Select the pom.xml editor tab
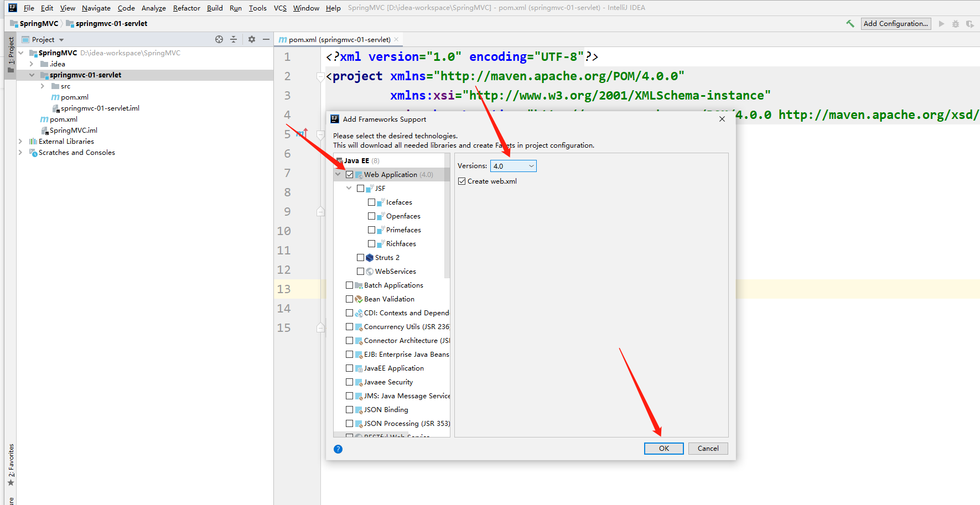980x505 pixels. coord(339,40)
